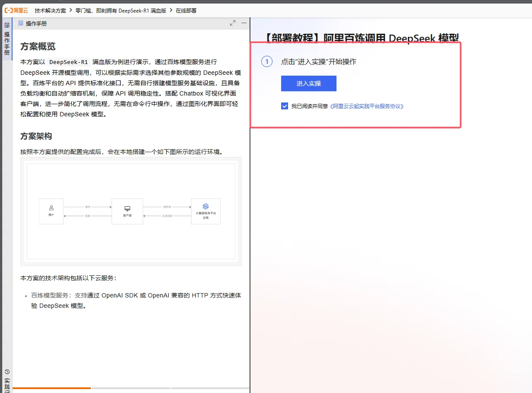Click the 百炼模型服务 bullet item text

136,300
